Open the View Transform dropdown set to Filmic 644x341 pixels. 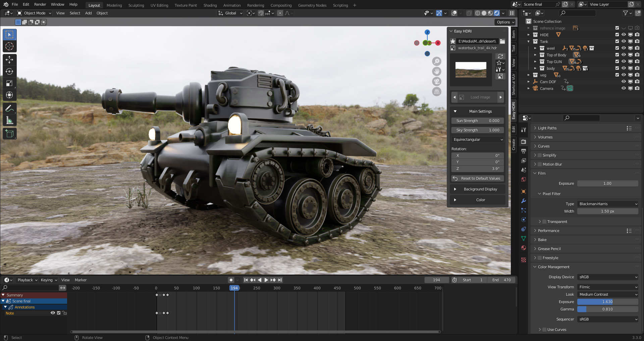pyautogui.click(x=607, y=287)
